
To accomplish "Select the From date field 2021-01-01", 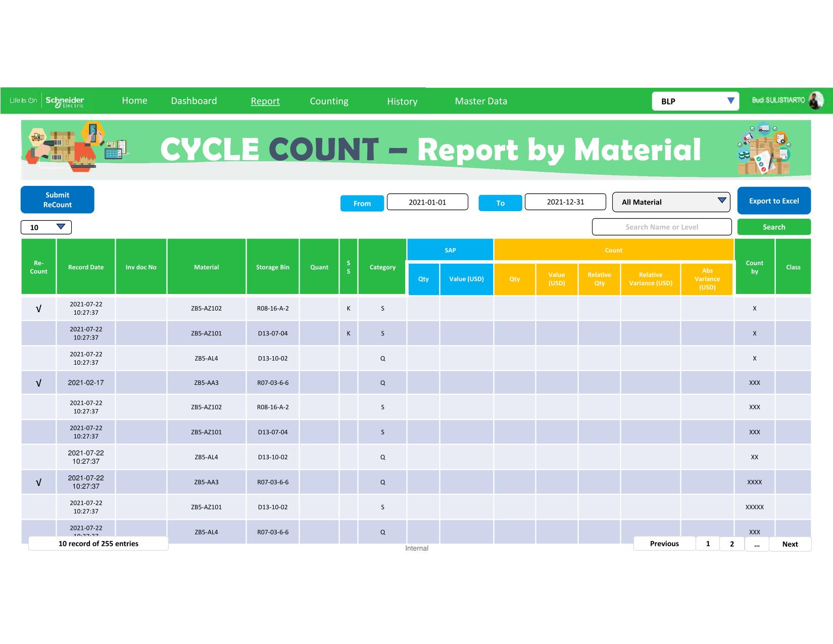I will pyautogui.click(x=427, y=202).
